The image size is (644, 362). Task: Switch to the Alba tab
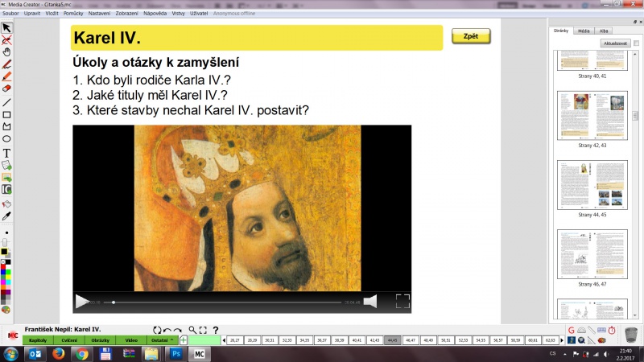click(603, 31)
